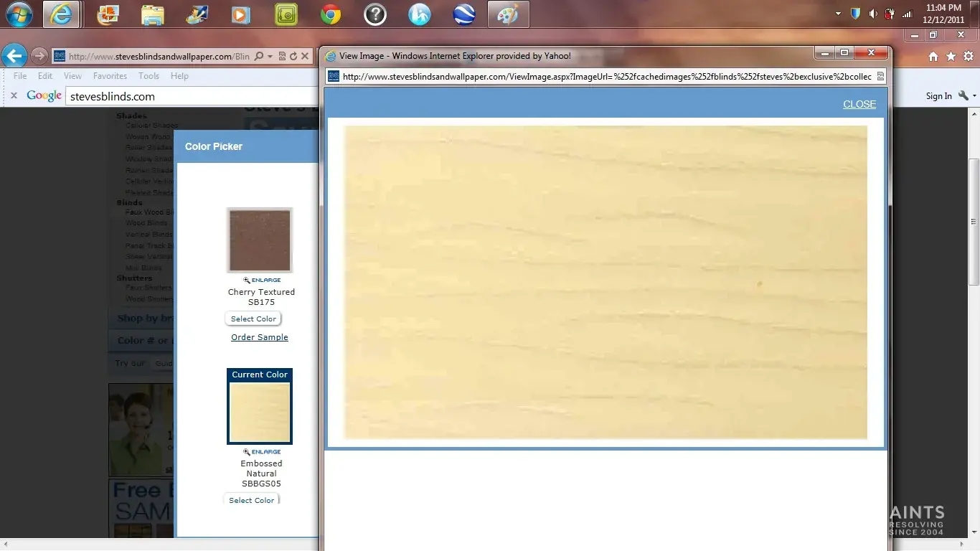The width and height of the screenshot is (980, 551).
Task: Show hidden system tray icons
Action: click(x=839, y=14)
